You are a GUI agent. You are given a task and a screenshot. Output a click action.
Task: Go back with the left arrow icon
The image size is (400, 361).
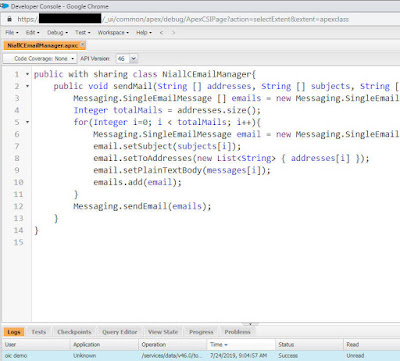[161, 32]
